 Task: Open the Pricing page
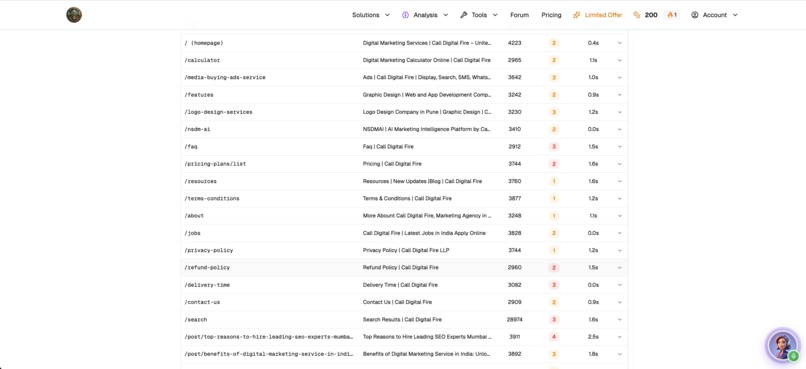pyautogui.click(x=551, y=15)
